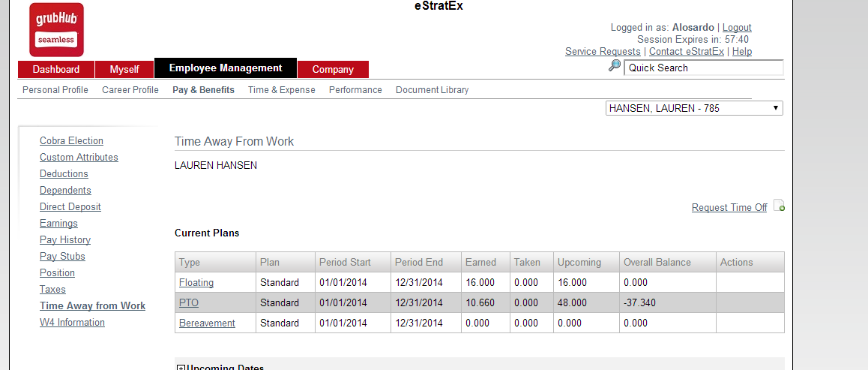Viewport: 868px width, 370px height.
Task: Click the Time Away From Work heading
Action: 234,141
